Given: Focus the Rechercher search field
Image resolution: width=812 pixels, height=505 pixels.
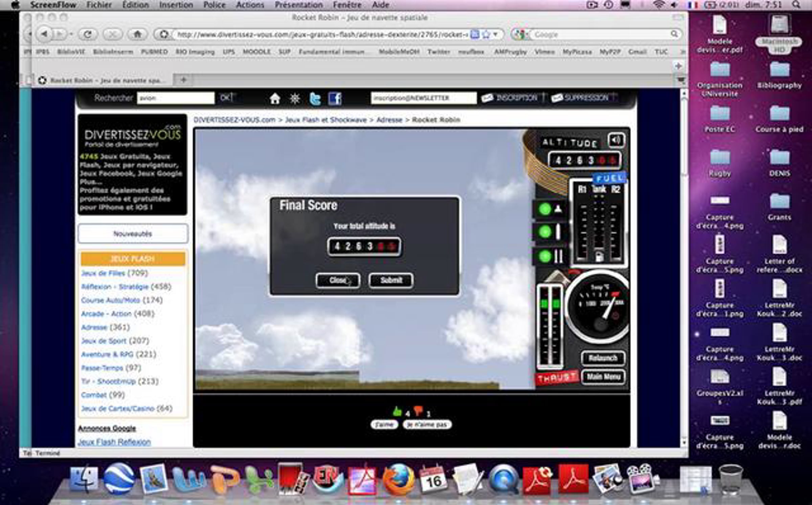Looking at the screenshot, I should (x=176, y=98).
